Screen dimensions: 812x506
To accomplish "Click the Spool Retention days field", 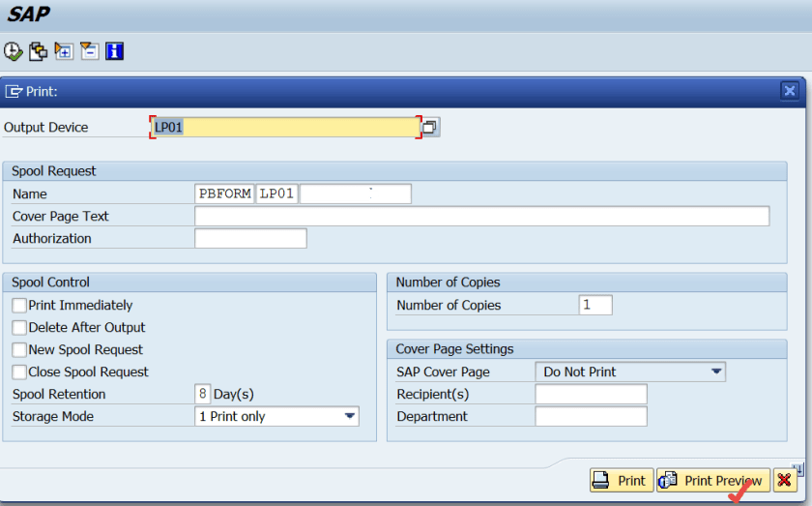I will tap(202, 394).
